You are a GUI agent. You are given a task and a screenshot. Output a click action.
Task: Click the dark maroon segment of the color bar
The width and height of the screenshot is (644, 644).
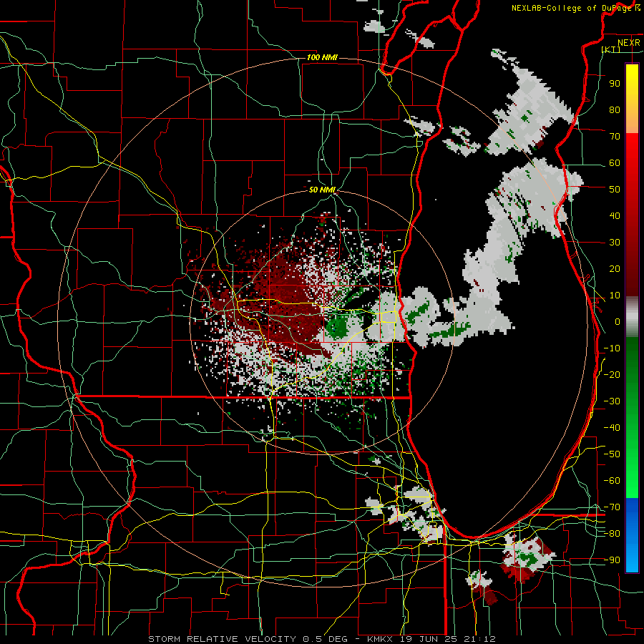(632, 275)
